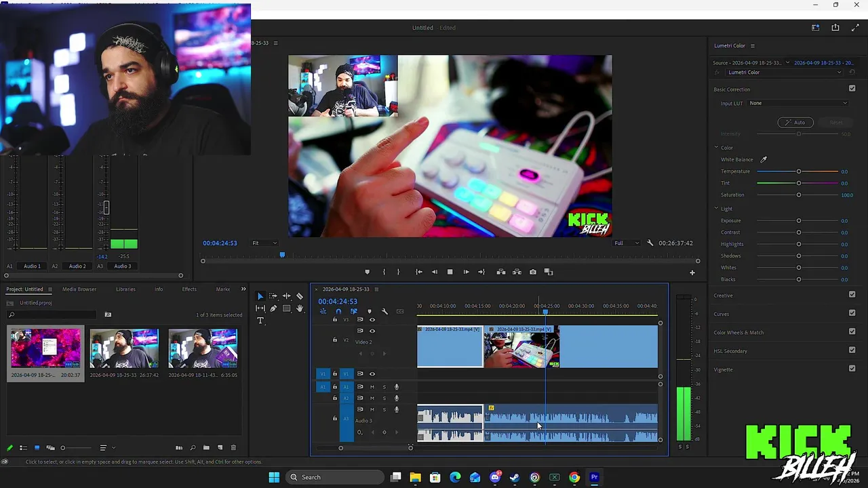This screenshot has height=488, width=868.
Task: Click the Lift button
Action: [501, 272]
